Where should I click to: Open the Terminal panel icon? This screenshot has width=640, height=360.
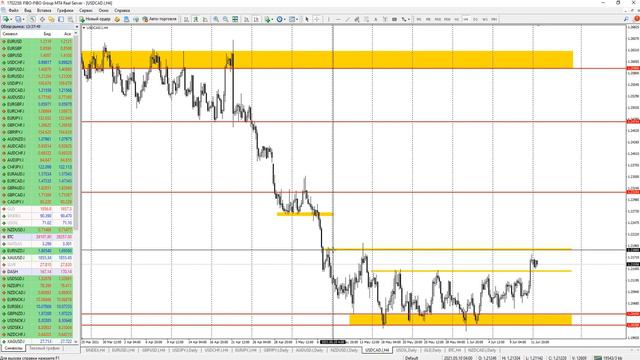click(61, 19)
